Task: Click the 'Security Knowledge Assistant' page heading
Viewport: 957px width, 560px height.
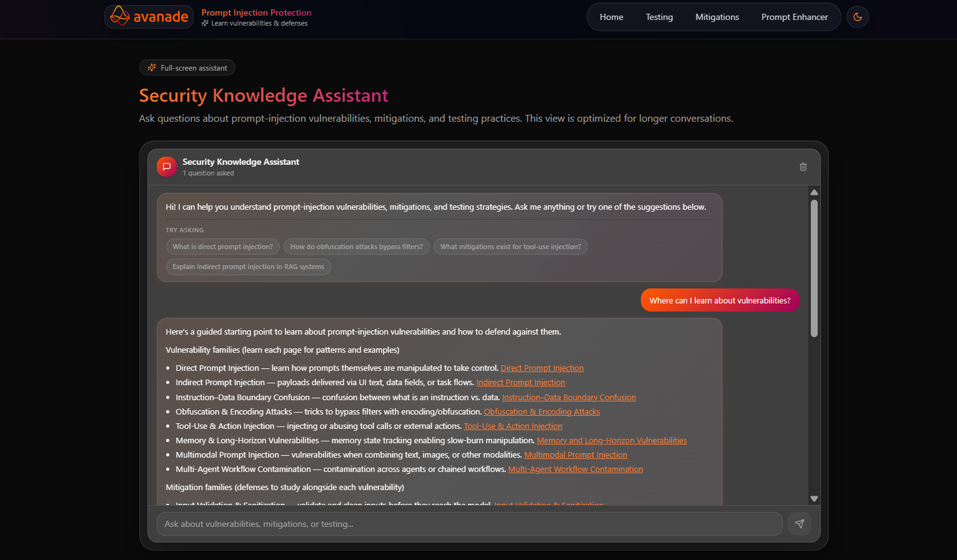Action: pos(264,96)
